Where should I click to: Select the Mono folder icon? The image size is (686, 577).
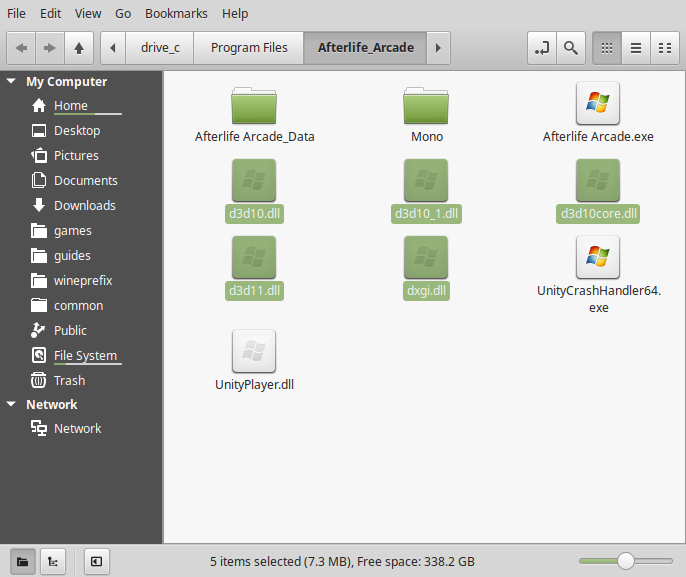426,105
